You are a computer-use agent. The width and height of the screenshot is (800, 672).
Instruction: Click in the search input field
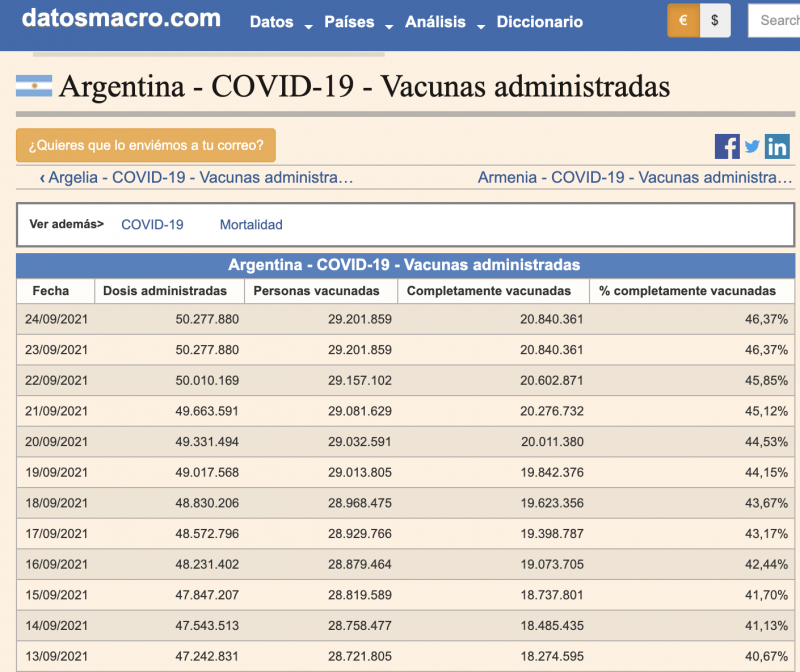pyautogui.click(x=775, y=20)
